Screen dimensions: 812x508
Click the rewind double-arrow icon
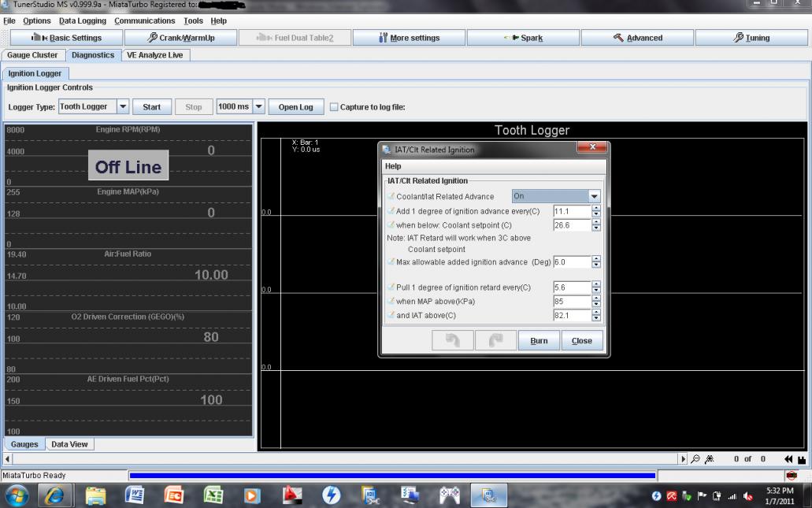(788, 459)
